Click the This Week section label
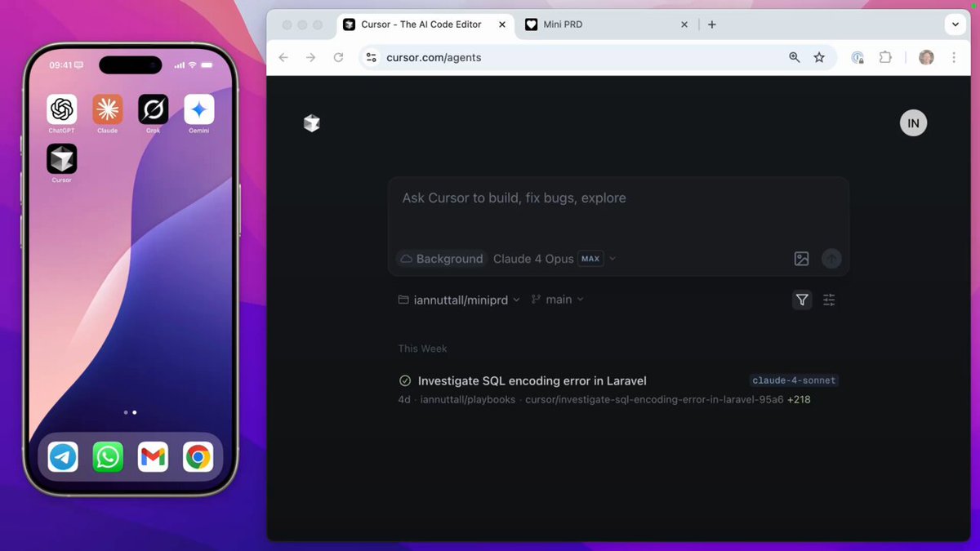 click(422, 349)
